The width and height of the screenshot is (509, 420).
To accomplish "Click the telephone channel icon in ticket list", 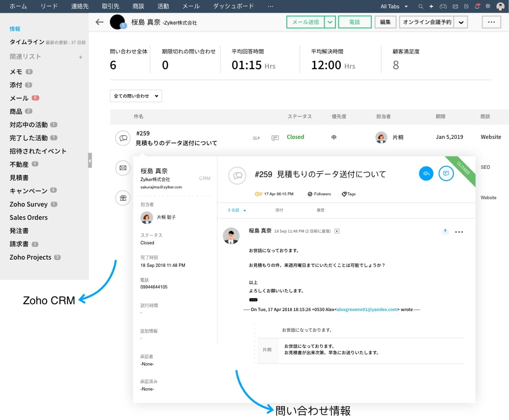I will point(123,198).
